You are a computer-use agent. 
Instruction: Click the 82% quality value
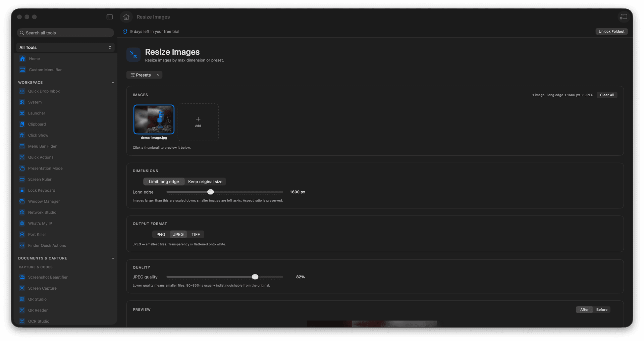[301, 277]
